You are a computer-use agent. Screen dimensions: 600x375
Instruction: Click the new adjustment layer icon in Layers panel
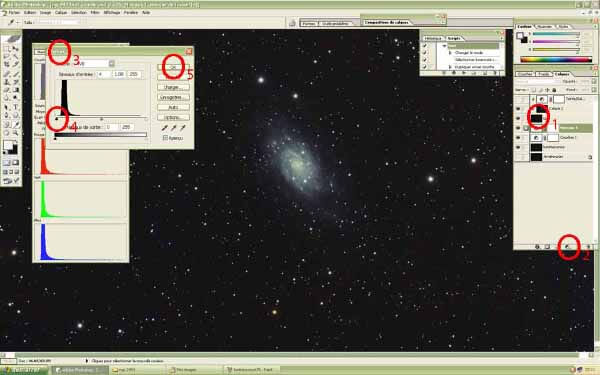[567, 247]
